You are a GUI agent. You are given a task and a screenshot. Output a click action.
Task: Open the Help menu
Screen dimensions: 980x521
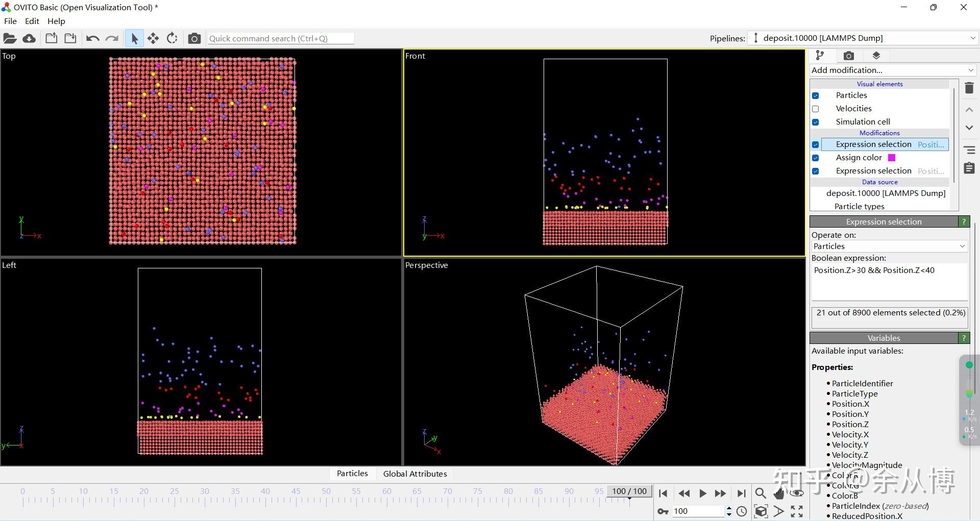pos(56,21)
